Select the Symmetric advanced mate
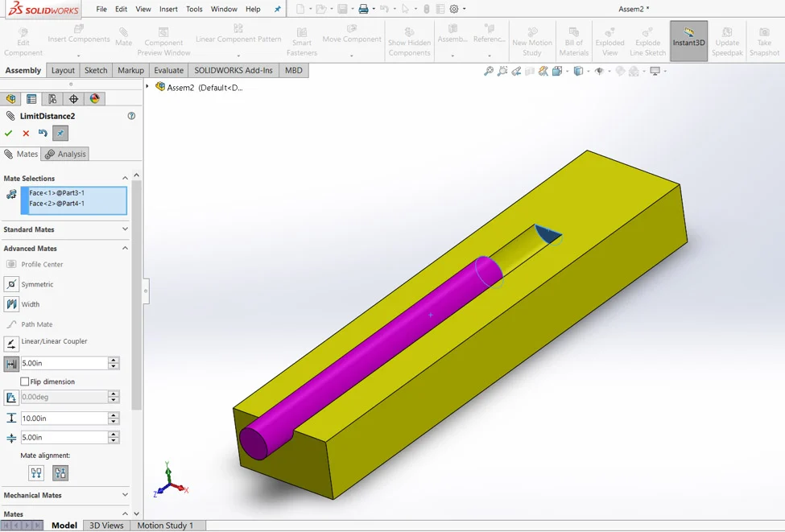 [x=11, y=284]
